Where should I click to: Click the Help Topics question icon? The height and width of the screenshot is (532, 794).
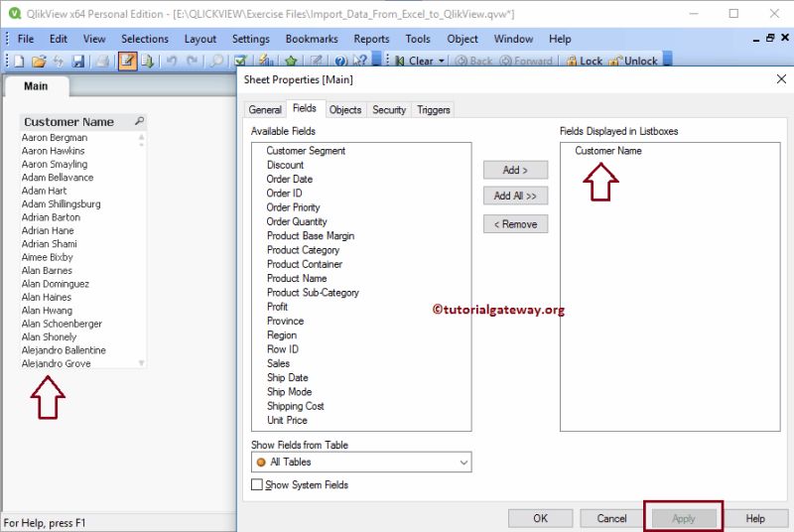(340, 62)
